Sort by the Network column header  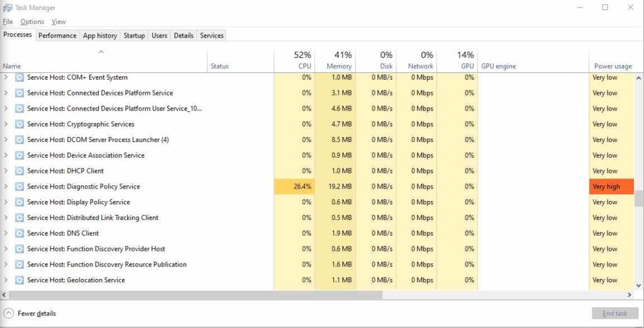(416, 60)
